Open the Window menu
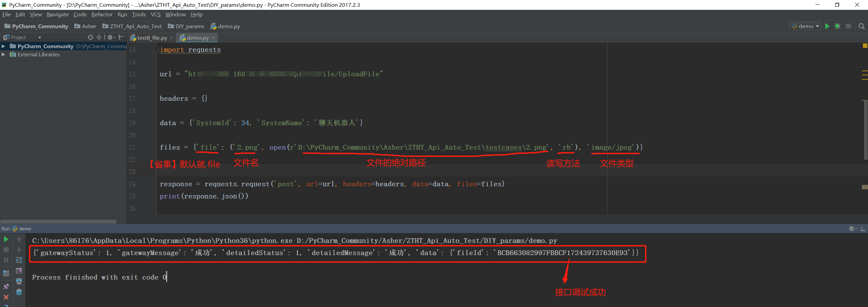 (x=176, y=14)
